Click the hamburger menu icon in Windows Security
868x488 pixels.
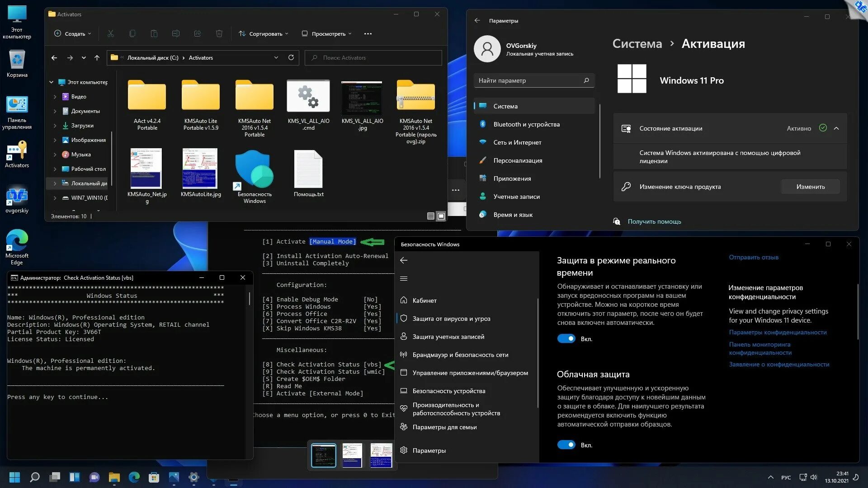(x=404, y=278)
